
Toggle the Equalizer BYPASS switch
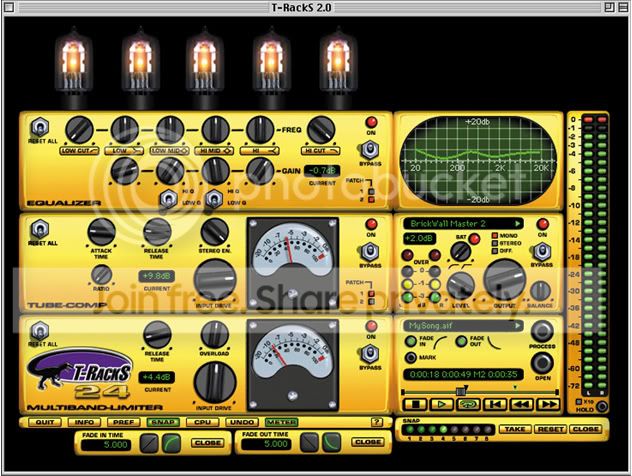[370, 150]
